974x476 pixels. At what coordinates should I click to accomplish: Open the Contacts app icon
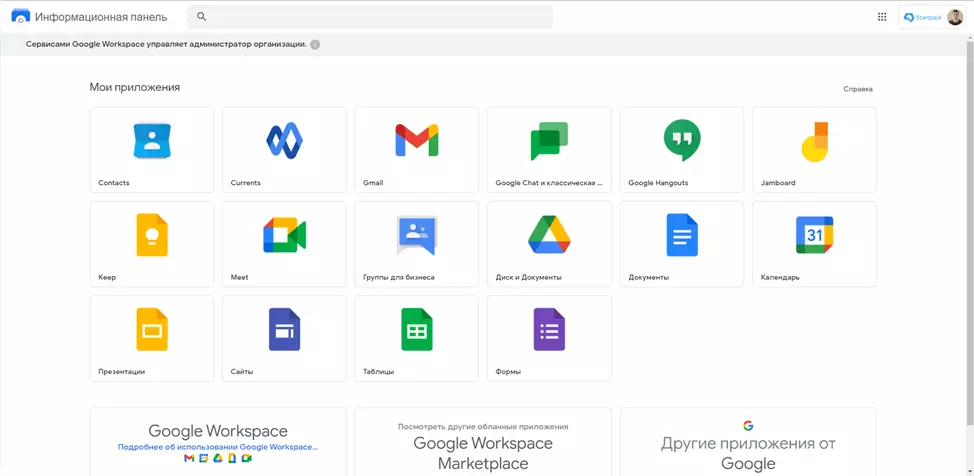point(152,141)
